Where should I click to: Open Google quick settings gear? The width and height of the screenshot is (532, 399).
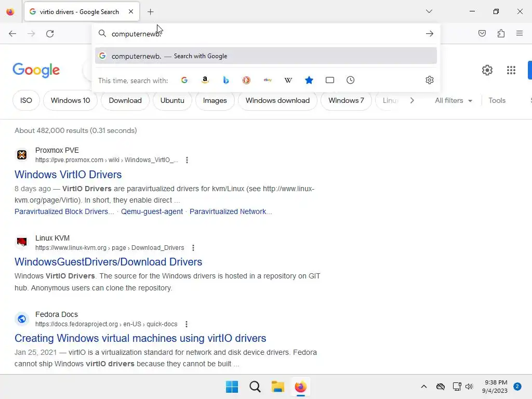487,70
